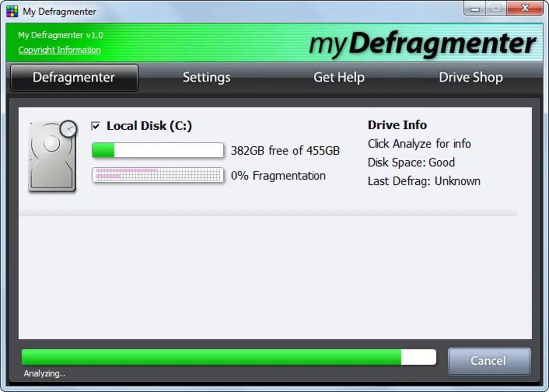
Task: Switch to the Defragmenter tab
Action: tap(74, 77)
